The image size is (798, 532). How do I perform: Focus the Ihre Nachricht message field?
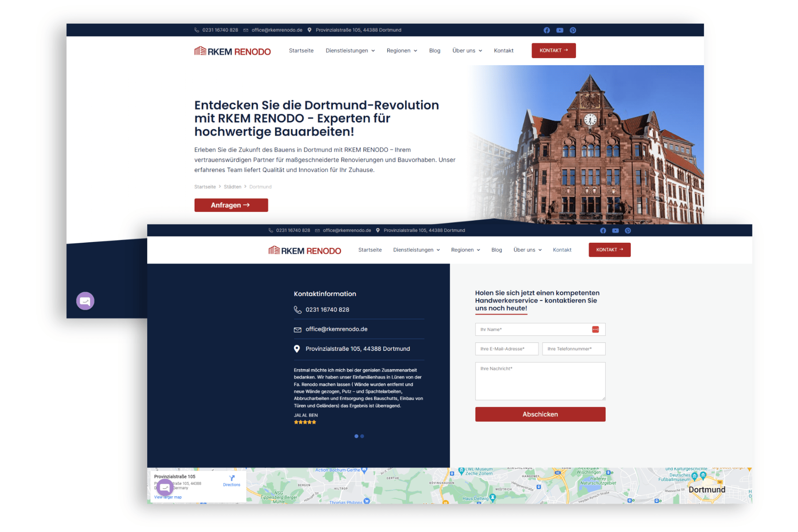point(540,381)
